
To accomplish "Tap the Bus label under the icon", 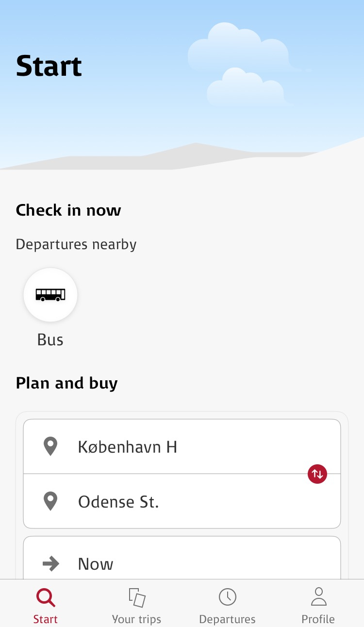I will coord(50,339).
